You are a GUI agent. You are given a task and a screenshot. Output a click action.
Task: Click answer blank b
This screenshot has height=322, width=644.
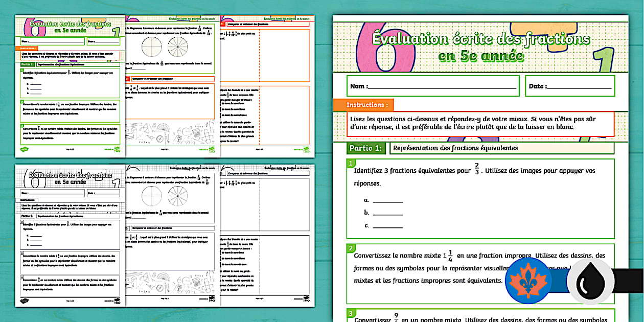tap(387, 213)
